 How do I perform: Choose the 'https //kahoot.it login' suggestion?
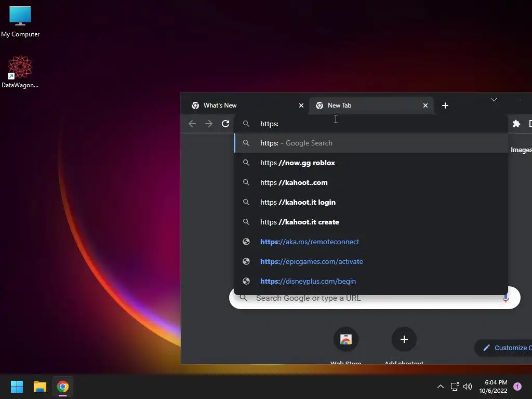click(371, 202)
